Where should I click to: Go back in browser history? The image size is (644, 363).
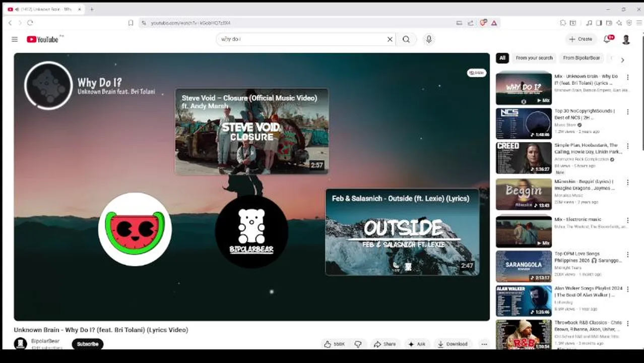coord(10,23)
